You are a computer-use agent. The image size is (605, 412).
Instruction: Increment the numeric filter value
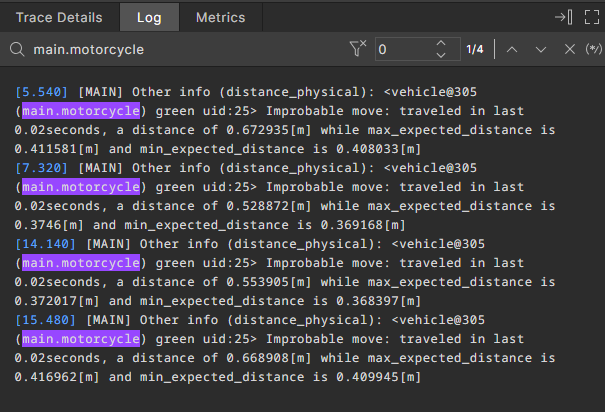click(x=442, y=43)
